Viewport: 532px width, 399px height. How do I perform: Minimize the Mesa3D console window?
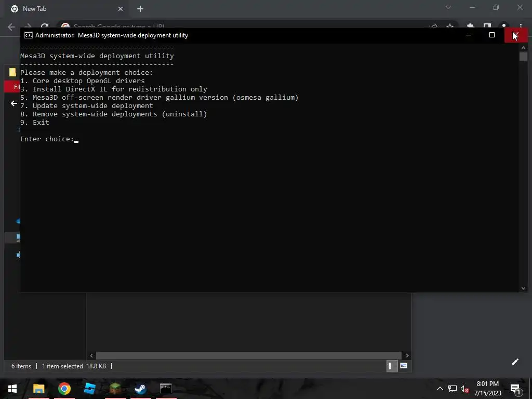point(469,35)
